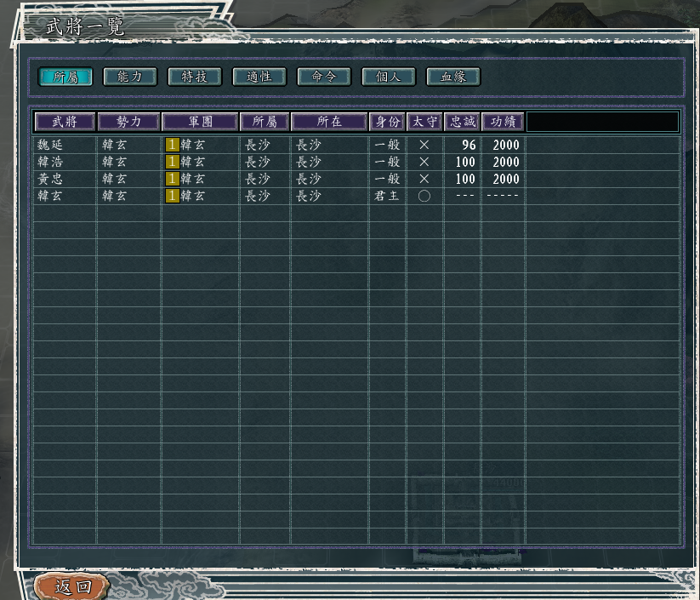Select the 適性 tab
Screen dimensions: 700x600
(x=259, y=77)
